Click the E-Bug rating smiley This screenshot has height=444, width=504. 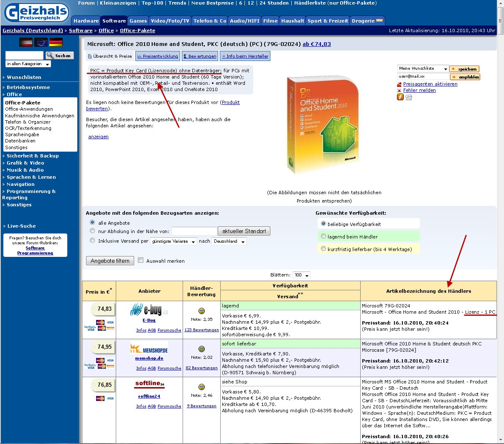point(201,311)
